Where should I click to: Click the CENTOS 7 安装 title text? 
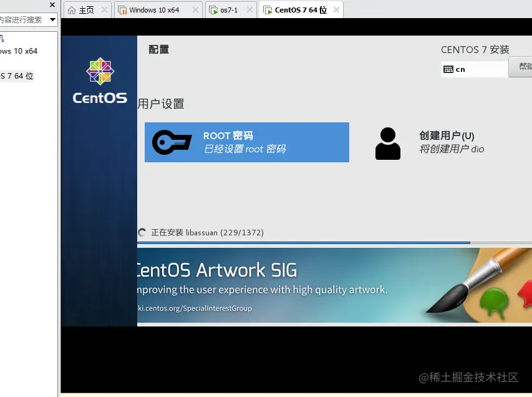tap(475, 50)
